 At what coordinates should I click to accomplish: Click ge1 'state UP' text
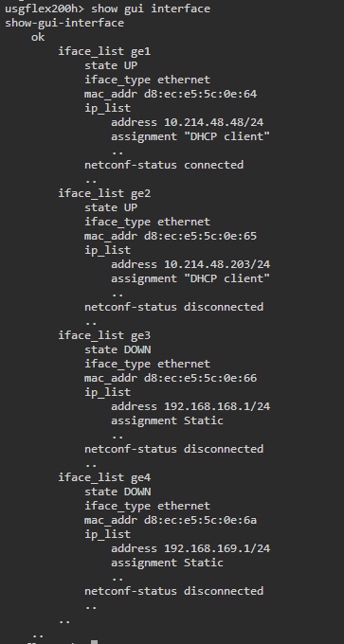[x=111, y=65]
